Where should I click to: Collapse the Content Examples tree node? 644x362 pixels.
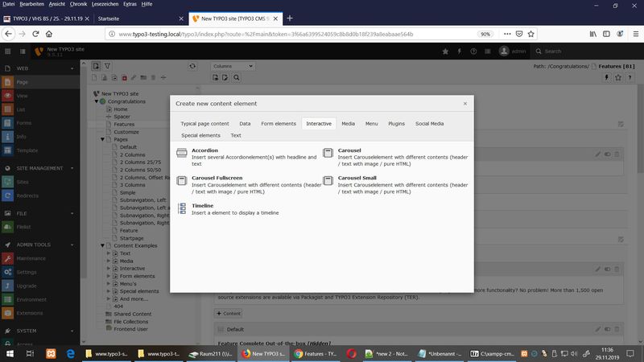pos(103,245)
